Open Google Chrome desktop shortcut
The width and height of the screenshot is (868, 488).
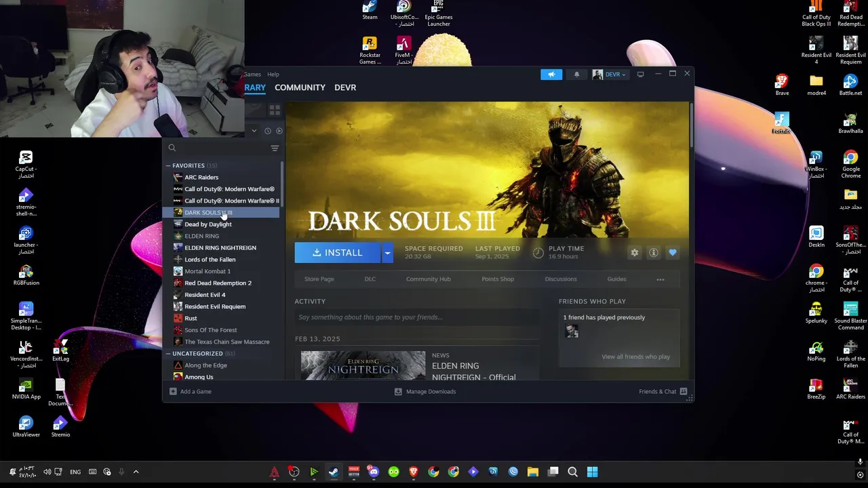pos(850,165)
